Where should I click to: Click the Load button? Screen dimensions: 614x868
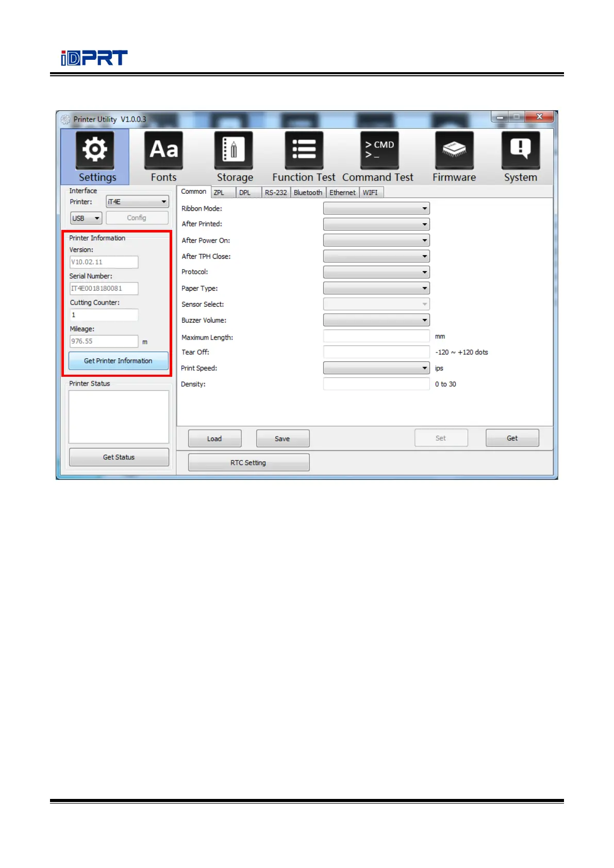point(214,439)
